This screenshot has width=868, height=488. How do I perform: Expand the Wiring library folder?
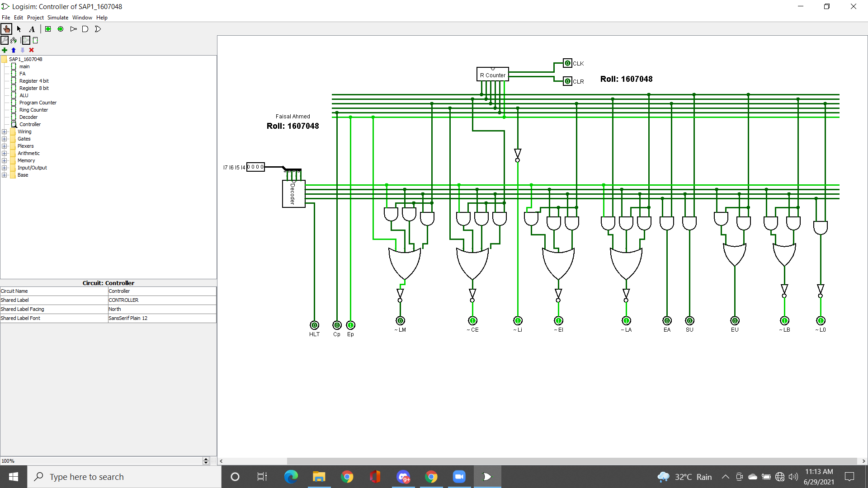[5, 131]
